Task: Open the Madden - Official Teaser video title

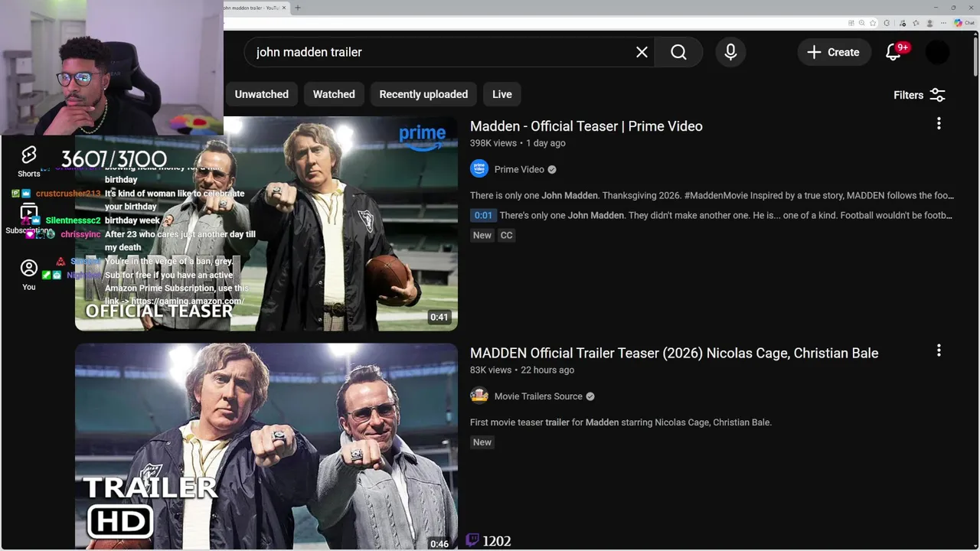Action: 586,126
